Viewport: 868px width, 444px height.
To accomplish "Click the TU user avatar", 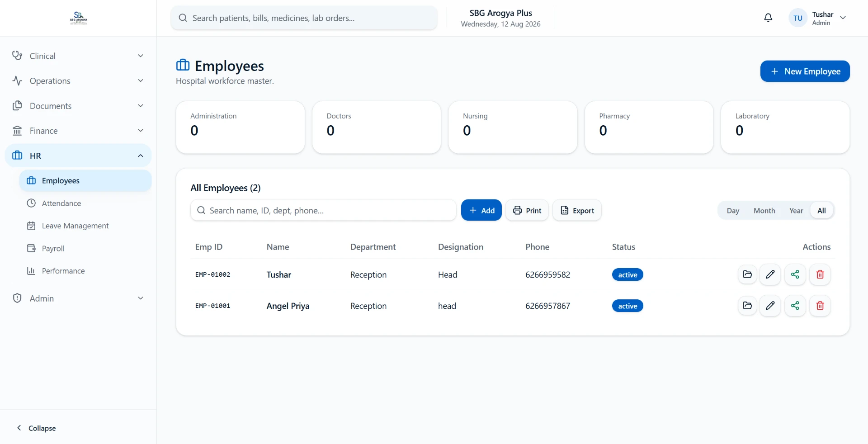I will click(797, 18).
